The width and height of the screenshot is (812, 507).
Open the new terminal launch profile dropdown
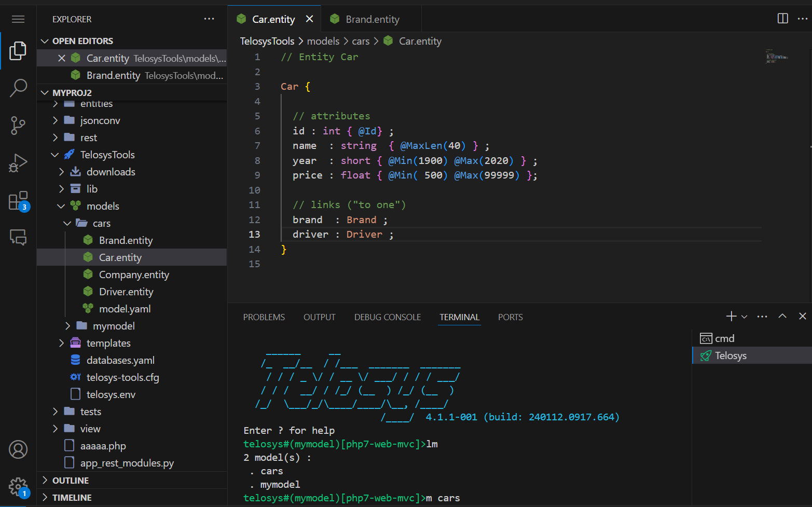pos(745,317)
